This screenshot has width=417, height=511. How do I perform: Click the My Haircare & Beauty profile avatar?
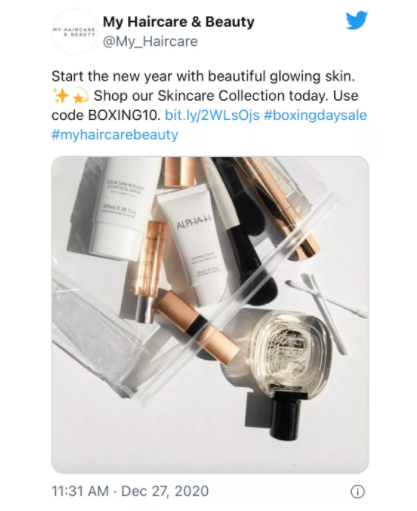[74, 32]
